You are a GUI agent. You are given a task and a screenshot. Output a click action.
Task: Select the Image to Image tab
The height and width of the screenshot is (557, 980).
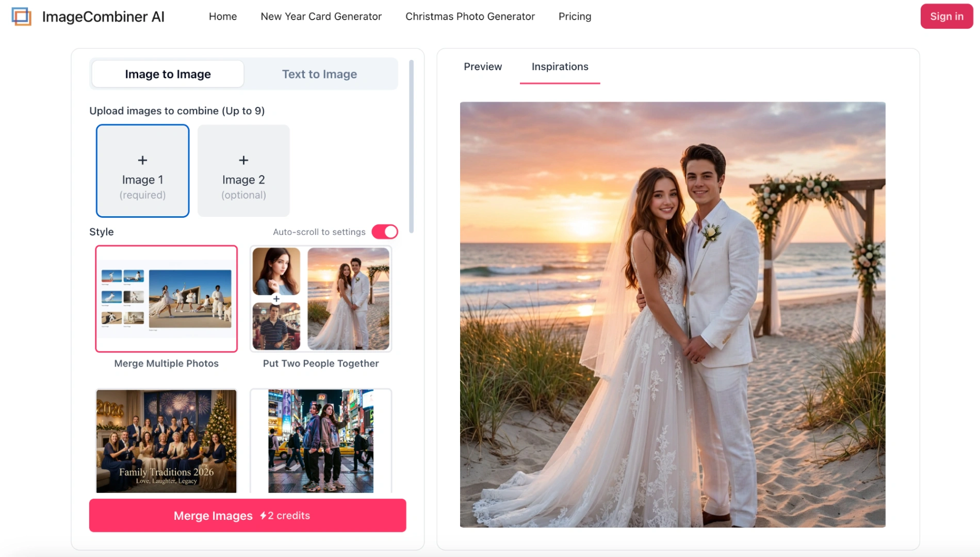[168, 74]
